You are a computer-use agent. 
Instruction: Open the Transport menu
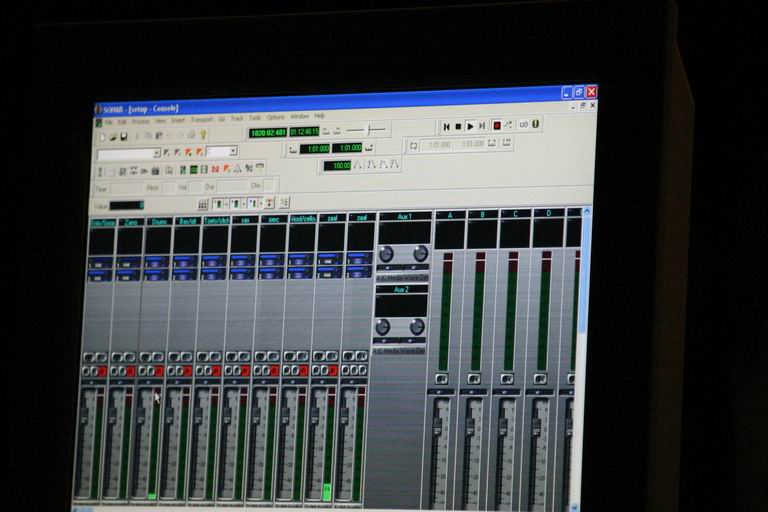(x=201, y=118)
